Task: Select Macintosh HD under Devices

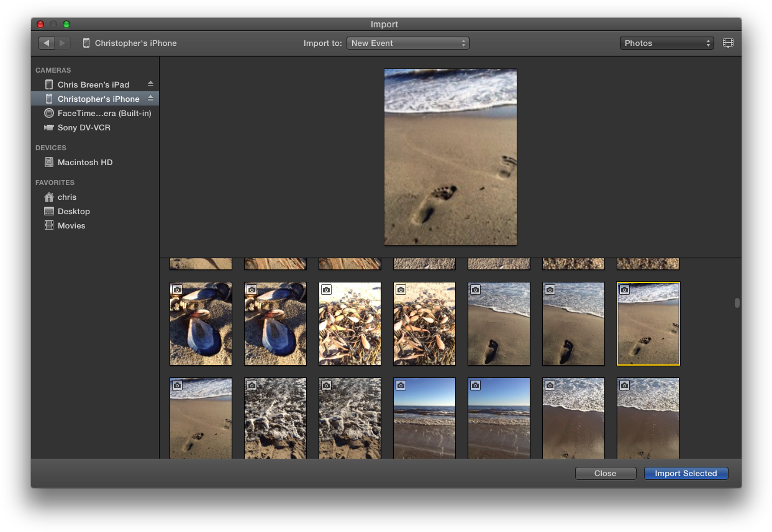Action: (x=95, y=162)
